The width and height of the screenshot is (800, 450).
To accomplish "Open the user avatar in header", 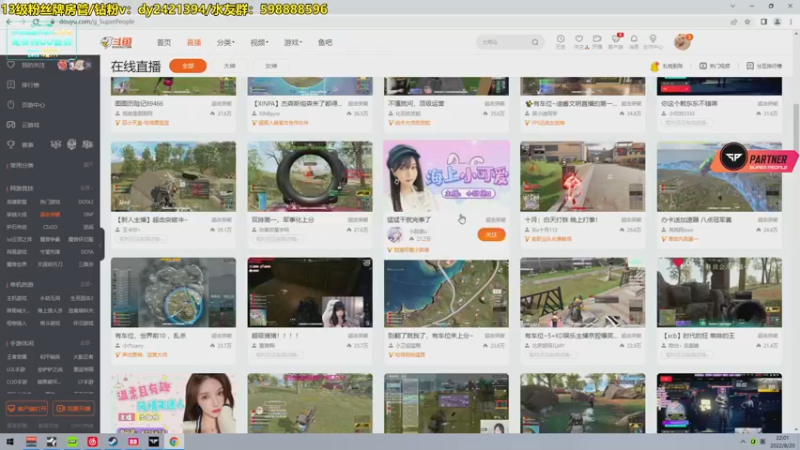I will (x=682, y=42).
